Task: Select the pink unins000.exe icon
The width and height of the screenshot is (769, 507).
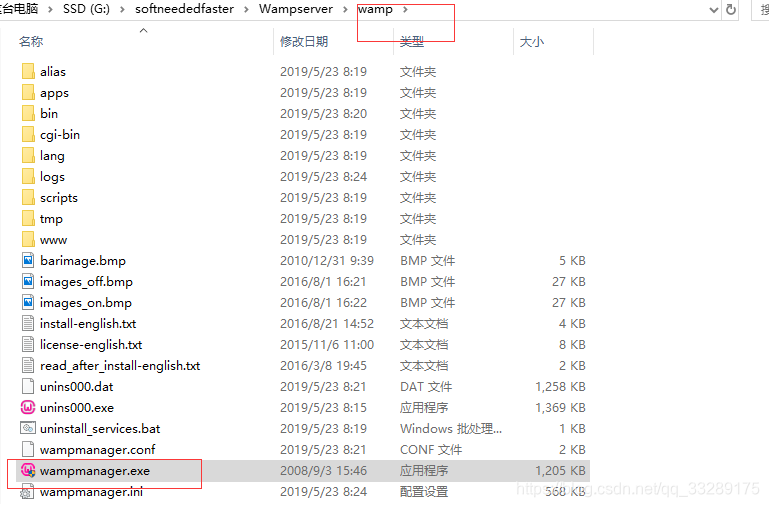Action: click(x=28, y=407)
